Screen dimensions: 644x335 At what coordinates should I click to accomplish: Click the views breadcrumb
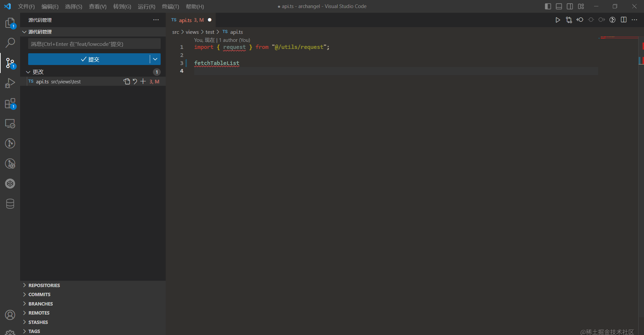tap(192, 32)
